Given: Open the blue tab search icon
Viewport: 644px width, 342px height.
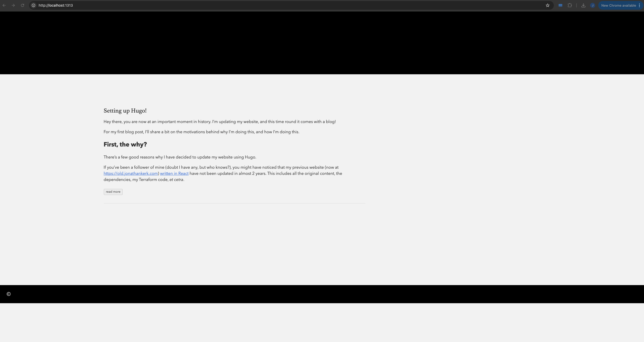Looking at the screenshot, I should click(x=560, y=5).
